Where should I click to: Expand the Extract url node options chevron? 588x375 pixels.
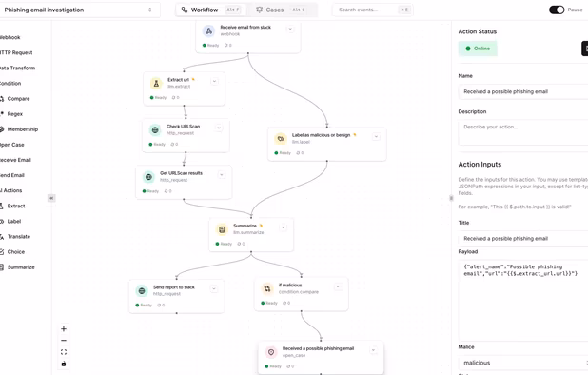point(214,81)
